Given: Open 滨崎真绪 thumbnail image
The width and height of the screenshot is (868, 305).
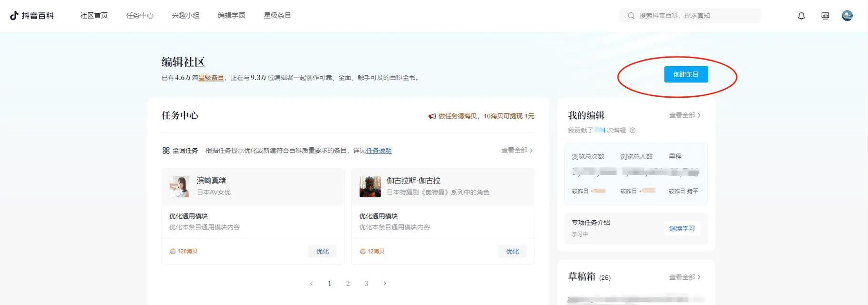Looking at the screenshot, I should 180,186.
